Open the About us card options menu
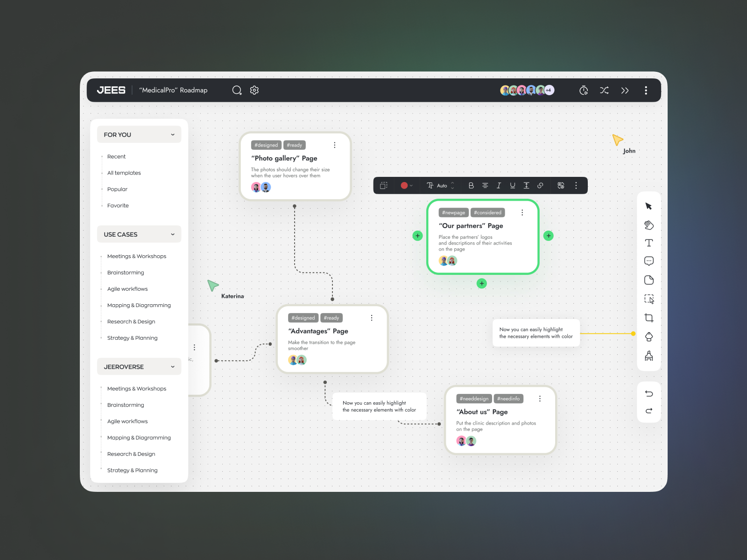 pyautogui.click(x=540, y=399)
